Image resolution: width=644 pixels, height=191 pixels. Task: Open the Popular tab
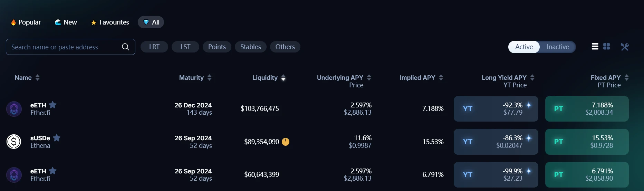point(26,22)
